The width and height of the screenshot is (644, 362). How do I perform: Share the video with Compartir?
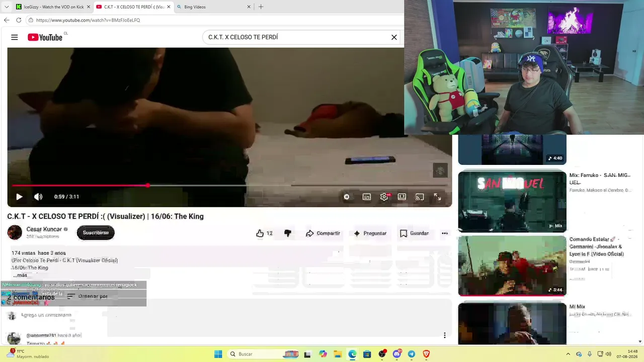point(323,233)
